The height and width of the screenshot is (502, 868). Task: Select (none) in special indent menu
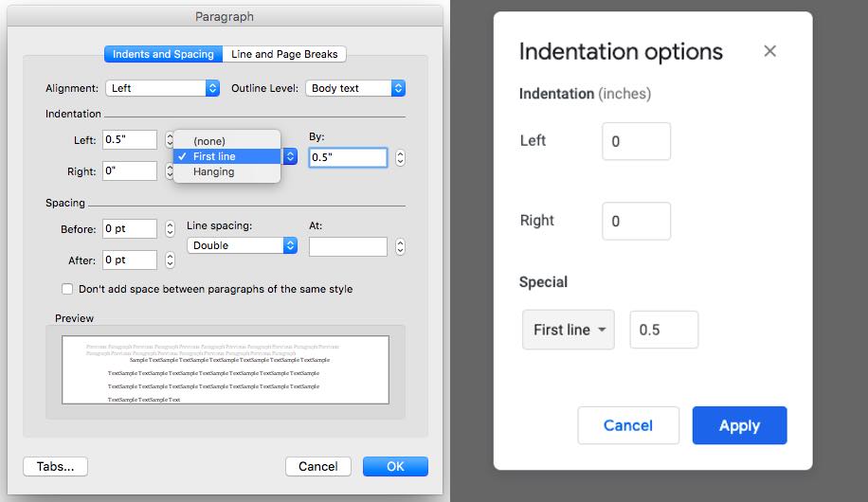click(227, 141)
